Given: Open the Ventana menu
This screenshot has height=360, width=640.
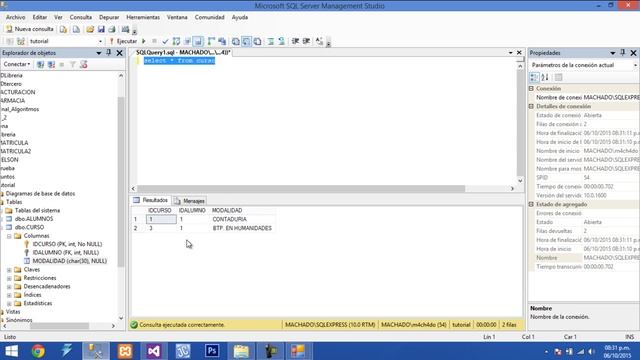Looking at the screenshot, I should click(177, 17).
